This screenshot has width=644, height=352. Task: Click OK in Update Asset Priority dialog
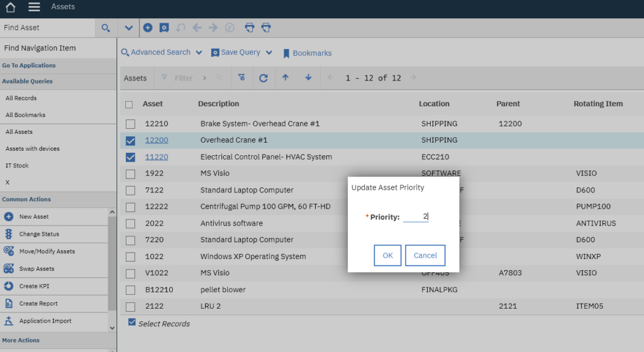click(x=387, y=255)
